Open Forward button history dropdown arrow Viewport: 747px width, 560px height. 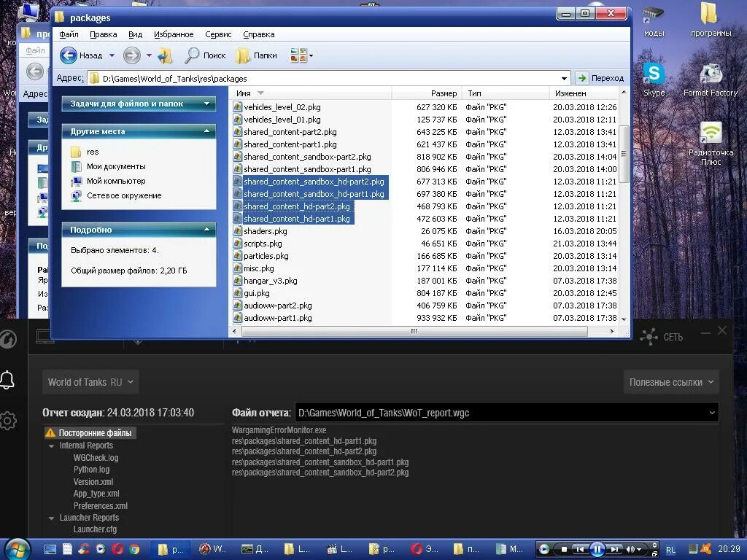[149, 55]
